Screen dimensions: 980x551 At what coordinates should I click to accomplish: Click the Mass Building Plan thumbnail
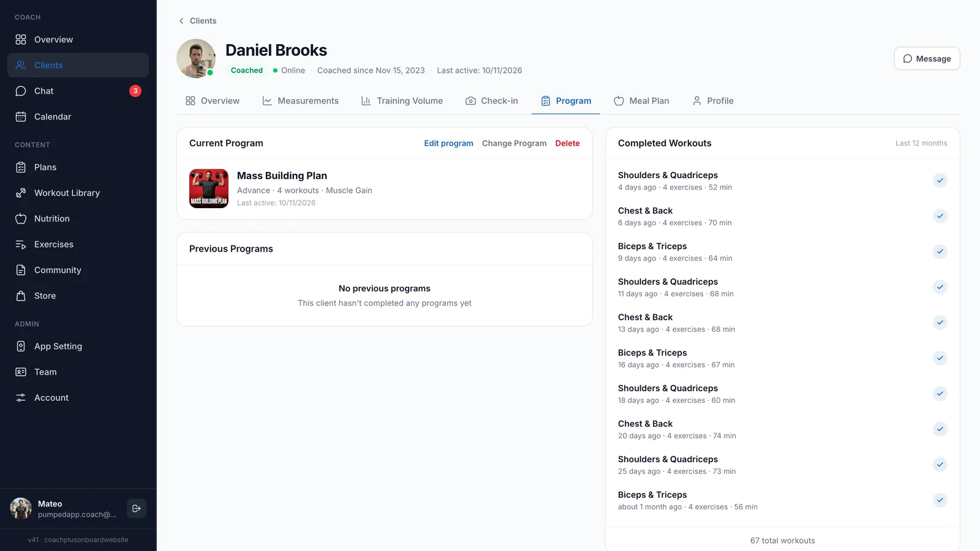[209, 189]
